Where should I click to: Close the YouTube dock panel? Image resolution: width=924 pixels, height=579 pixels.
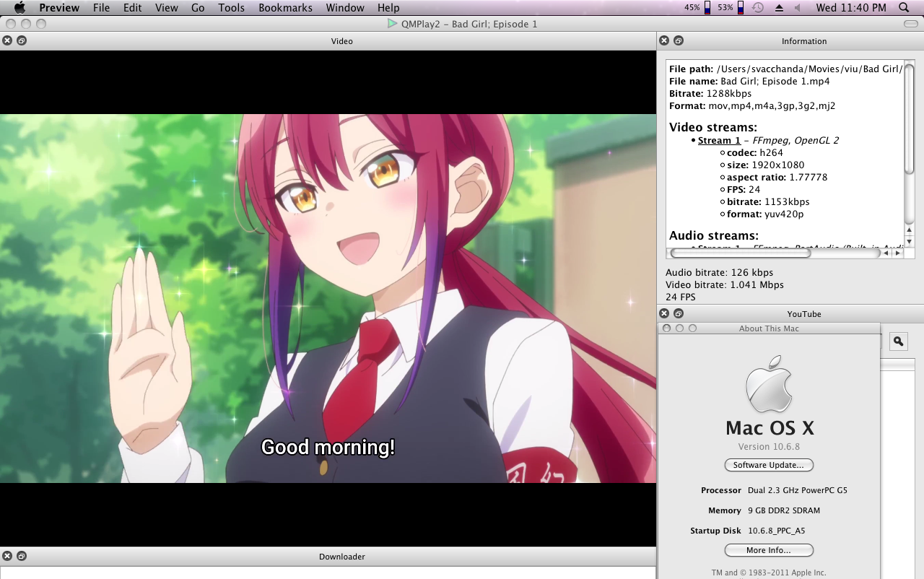click(664, 313)
